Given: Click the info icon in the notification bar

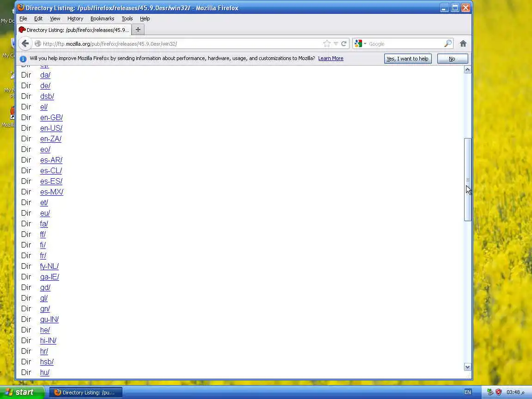Looking at the screenshot, I should (23, 59).
